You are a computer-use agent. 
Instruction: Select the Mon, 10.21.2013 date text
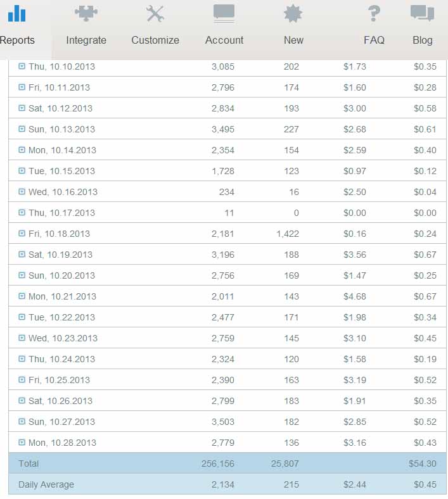(x=62, y=296)
